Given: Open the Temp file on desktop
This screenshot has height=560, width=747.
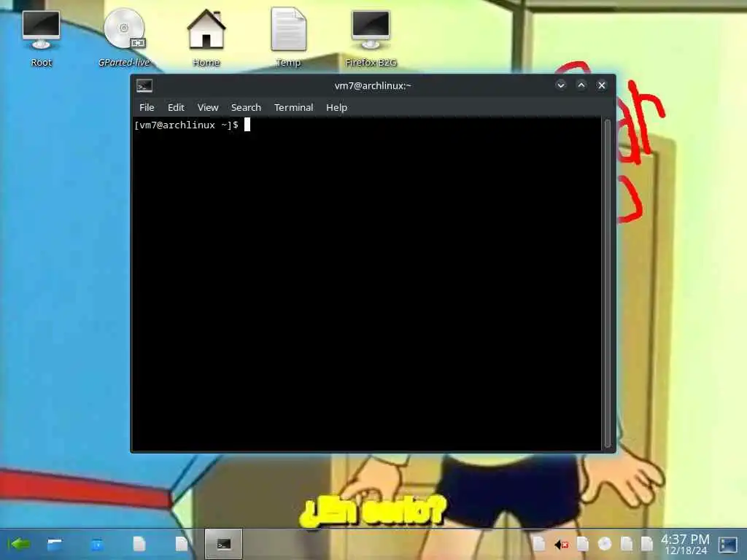Looking at the screenshot, I should [x=288, y=38].
